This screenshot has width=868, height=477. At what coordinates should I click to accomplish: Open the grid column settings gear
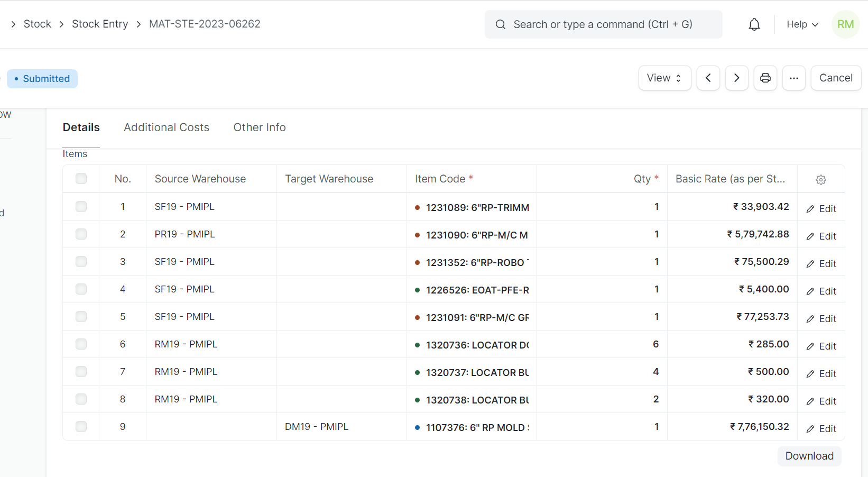(x=821, y=179)
